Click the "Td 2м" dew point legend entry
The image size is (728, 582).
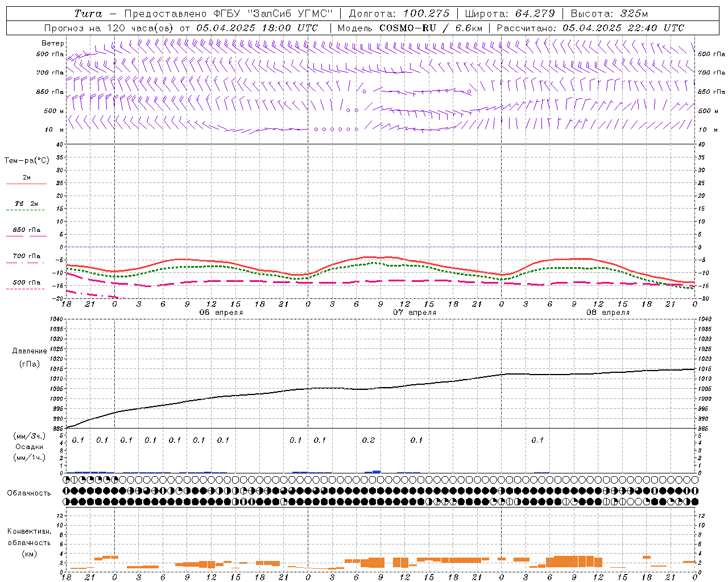coord(27,203)
